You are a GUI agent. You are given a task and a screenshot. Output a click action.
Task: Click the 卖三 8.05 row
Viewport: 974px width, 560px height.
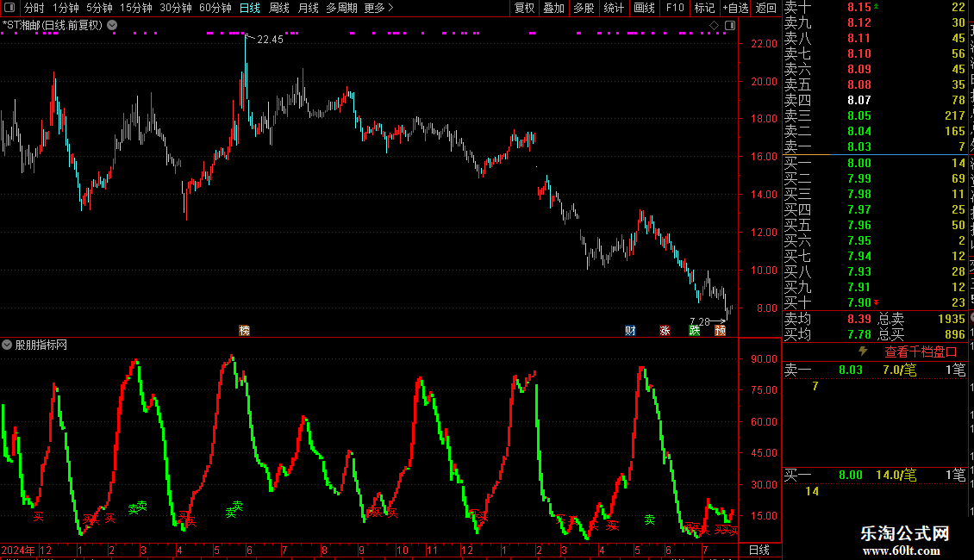coord(875,115)
